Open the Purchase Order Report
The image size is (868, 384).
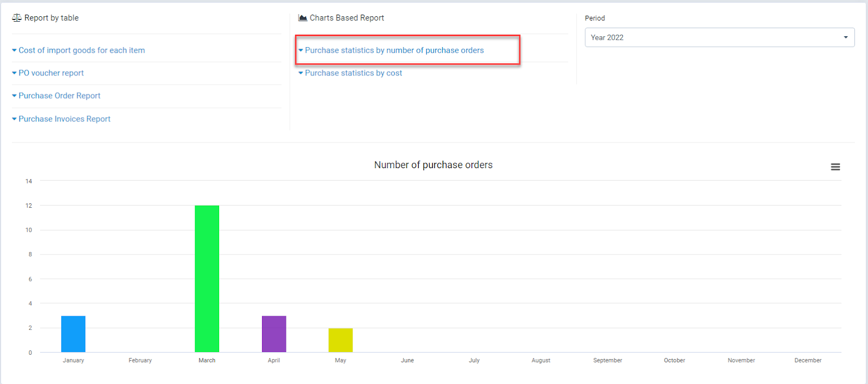(60, 96)
